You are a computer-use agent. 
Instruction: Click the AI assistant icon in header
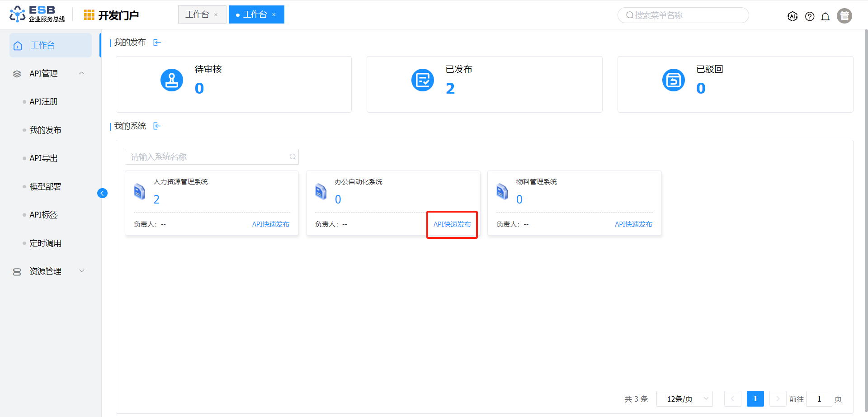point(792,16)
